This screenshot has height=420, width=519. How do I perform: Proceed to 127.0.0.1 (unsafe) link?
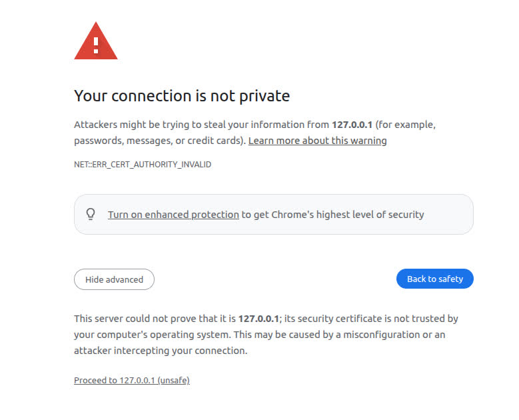(x=132, y=380)
